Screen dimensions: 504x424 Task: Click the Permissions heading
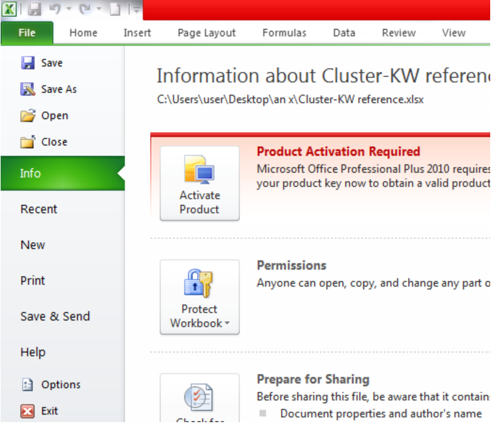(x=291, y=265)
